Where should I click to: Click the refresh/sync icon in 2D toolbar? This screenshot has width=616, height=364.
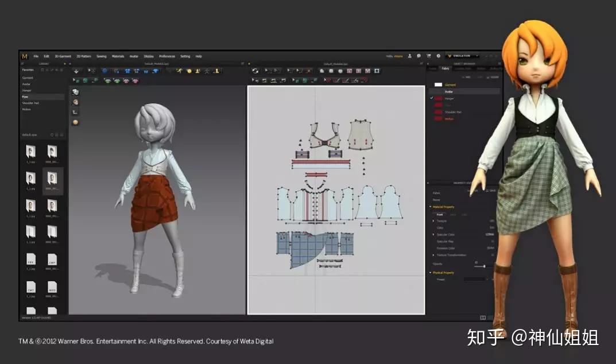pos(255,71)
